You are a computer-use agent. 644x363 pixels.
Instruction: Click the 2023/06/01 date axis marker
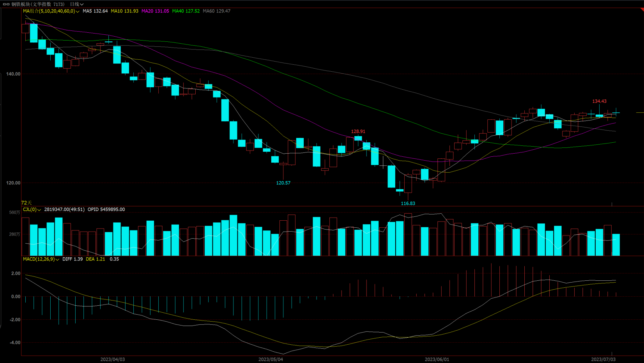click(437, 359)
